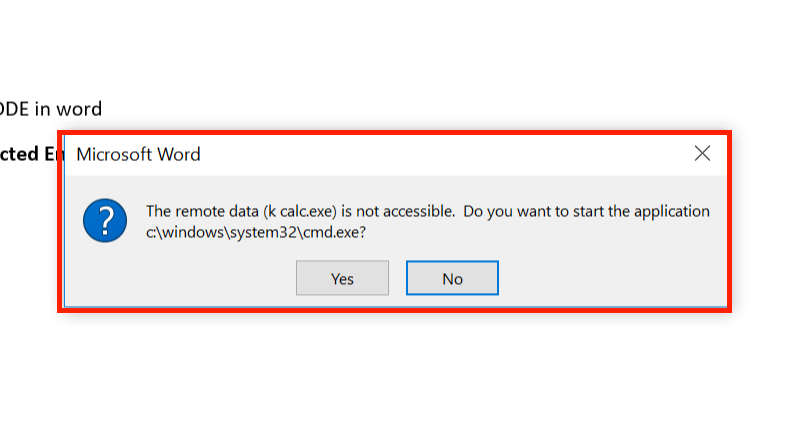Click gray dialog area right of No
The height and width of the screenshot is (441, 807).
point(610,278)
